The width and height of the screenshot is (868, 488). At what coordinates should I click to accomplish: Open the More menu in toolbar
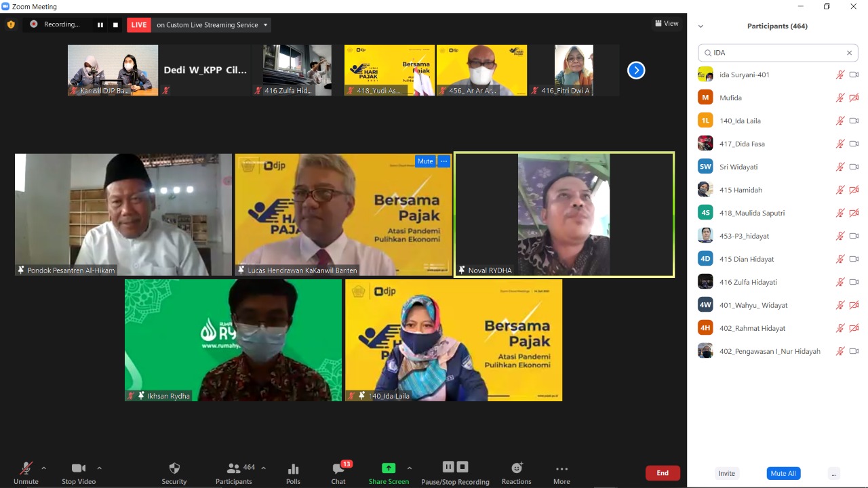(561, 468)
